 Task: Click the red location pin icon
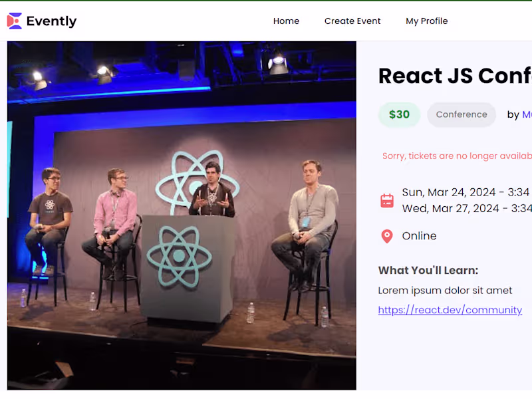click(387, 236)
